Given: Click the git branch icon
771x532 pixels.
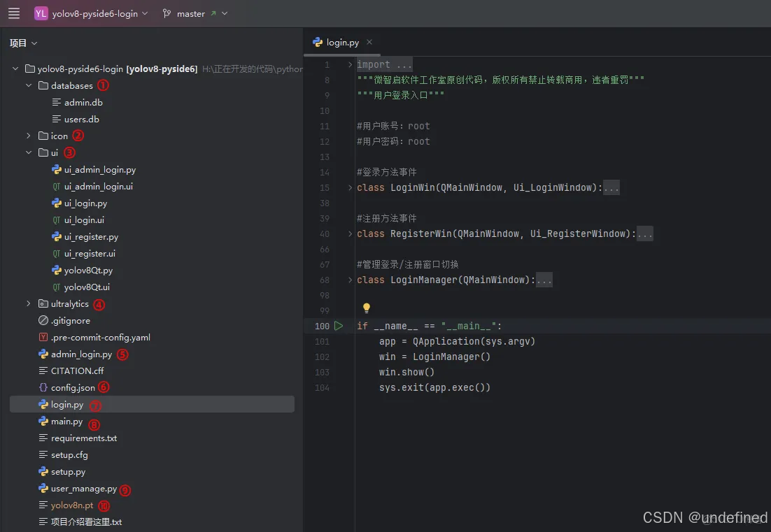Looking at the screenshot, I should click(167, 14).
